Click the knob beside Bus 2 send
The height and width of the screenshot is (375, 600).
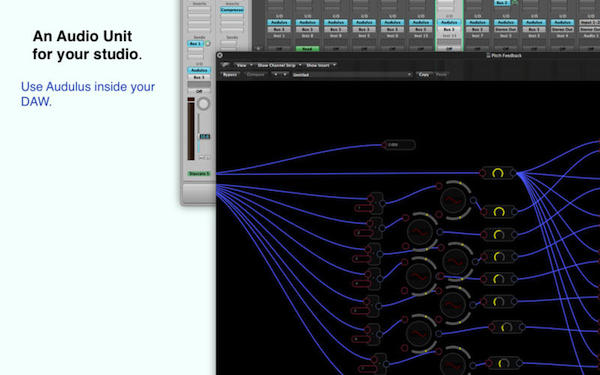515,3
